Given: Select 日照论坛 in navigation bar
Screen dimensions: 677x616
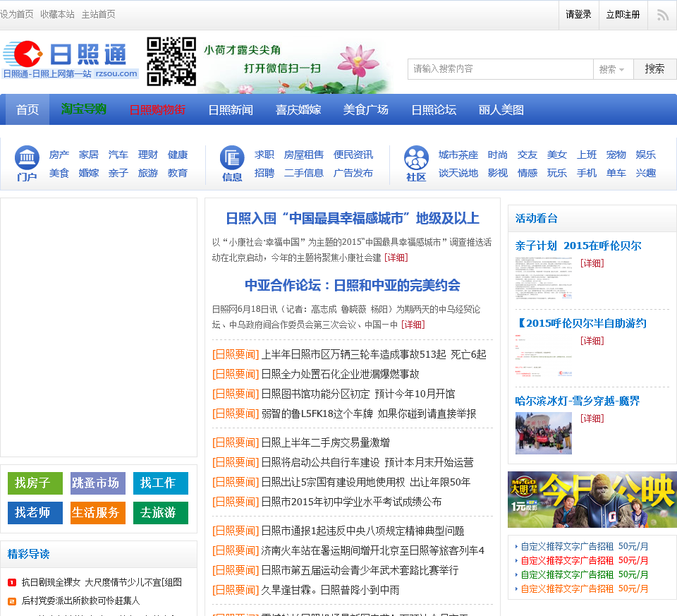Looking at the screenshot, I should point(434,109).
